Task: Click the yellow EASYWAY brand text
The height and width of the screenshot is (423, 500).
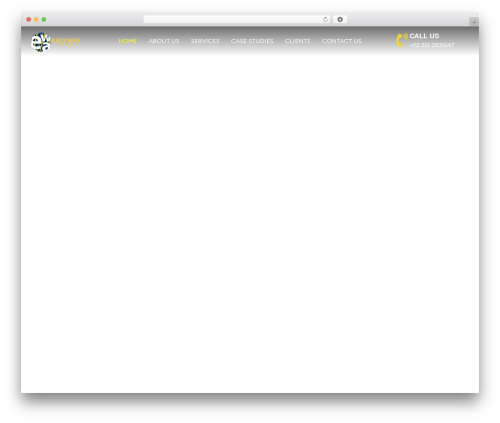Action: click(x=66, y=41)
